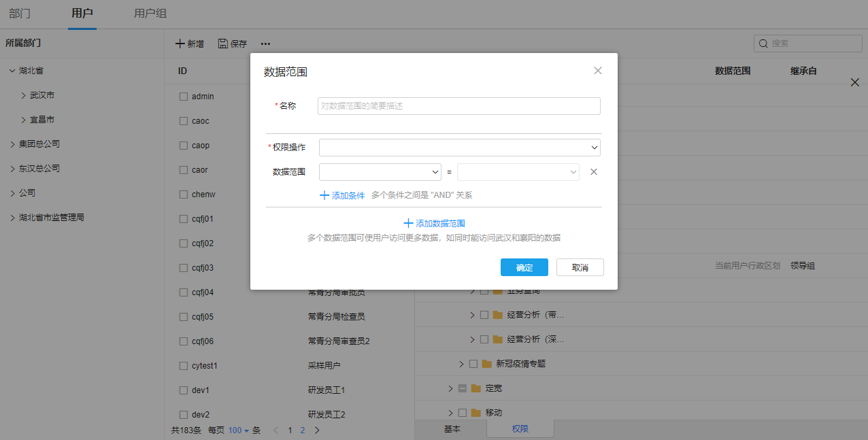Expand the 东汉总公司 tree node
Viewport: 868px width, 440px height.
pos(12,169)
